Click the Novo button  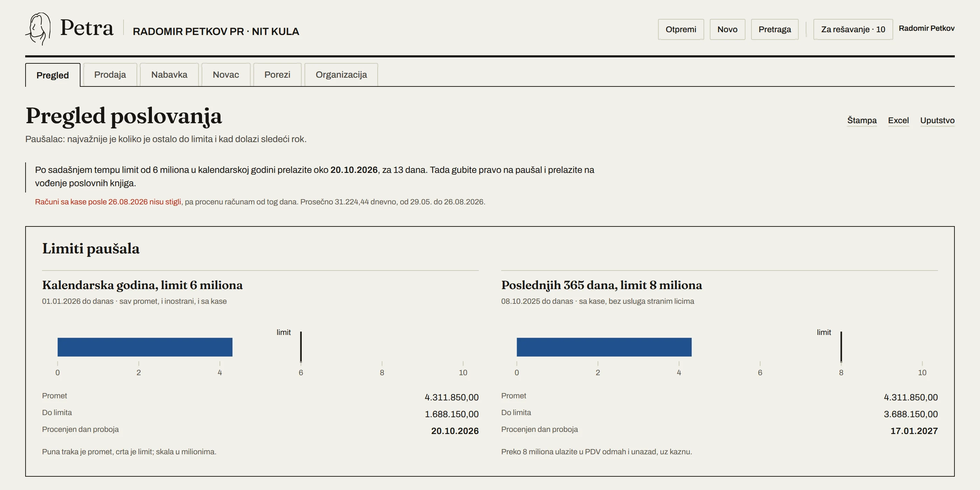(x=727, y=29)
